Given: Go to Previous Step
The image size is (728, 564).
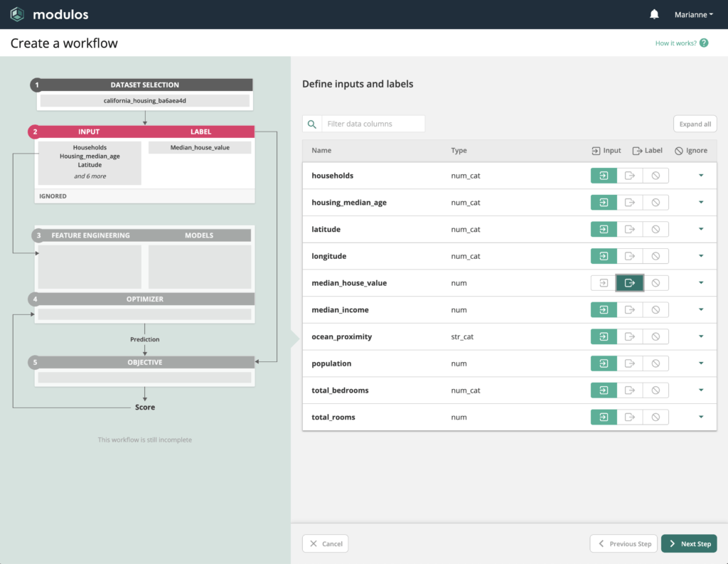Looking at the screenshot, I should (623, 543).
